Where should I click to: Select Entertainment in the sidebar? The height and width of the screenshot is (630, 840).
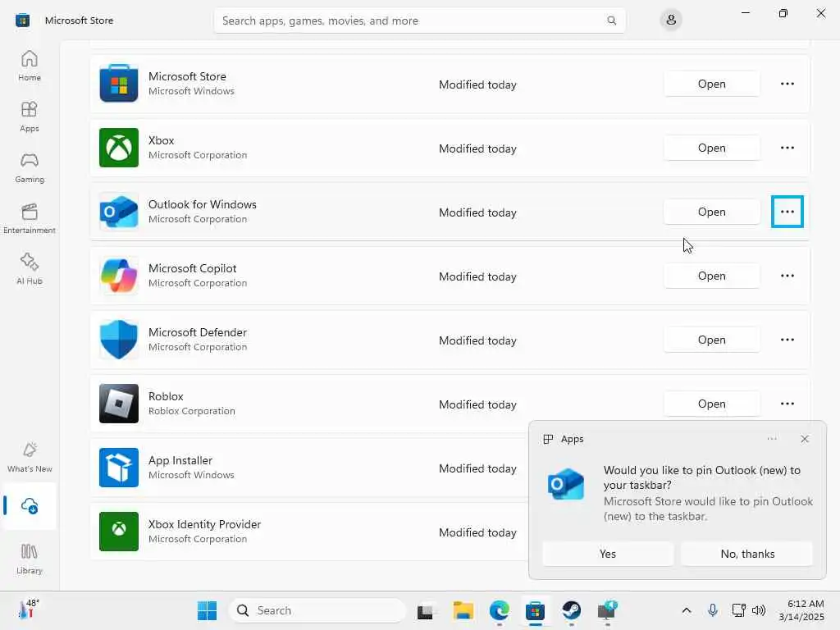click(30, 218)
